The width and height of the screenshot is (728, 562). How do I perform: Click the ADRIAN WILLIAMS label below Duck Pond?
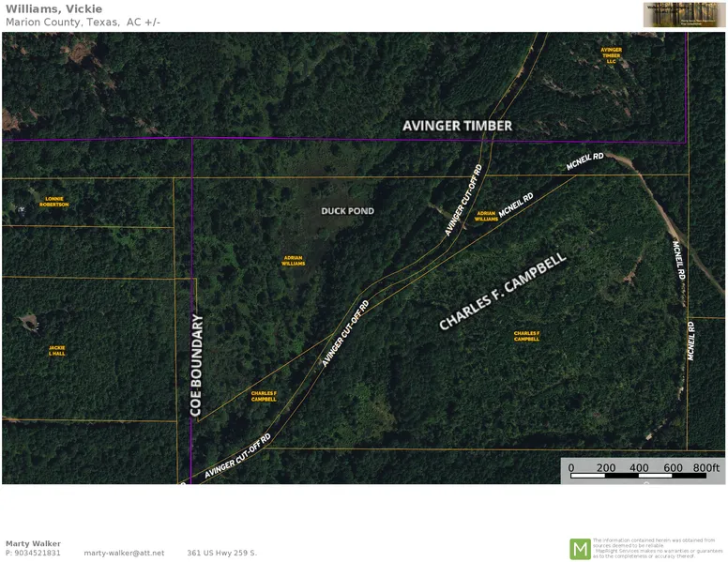[x=294, y=261]
